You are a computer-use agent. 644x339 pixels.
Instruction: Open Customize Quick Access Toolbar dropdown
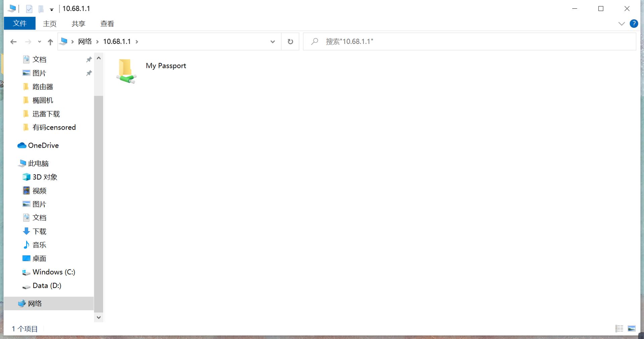point(52,9)
